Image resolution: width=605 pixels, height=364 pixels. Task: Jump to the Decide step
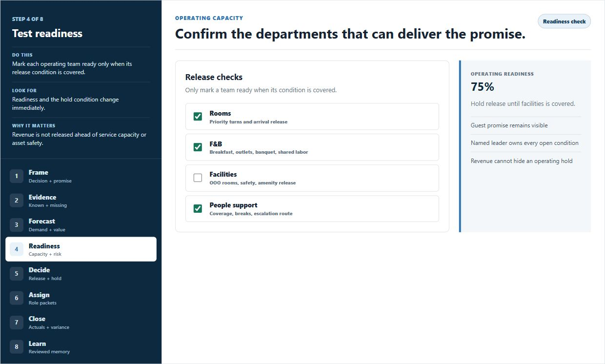[x=81, y=274]
